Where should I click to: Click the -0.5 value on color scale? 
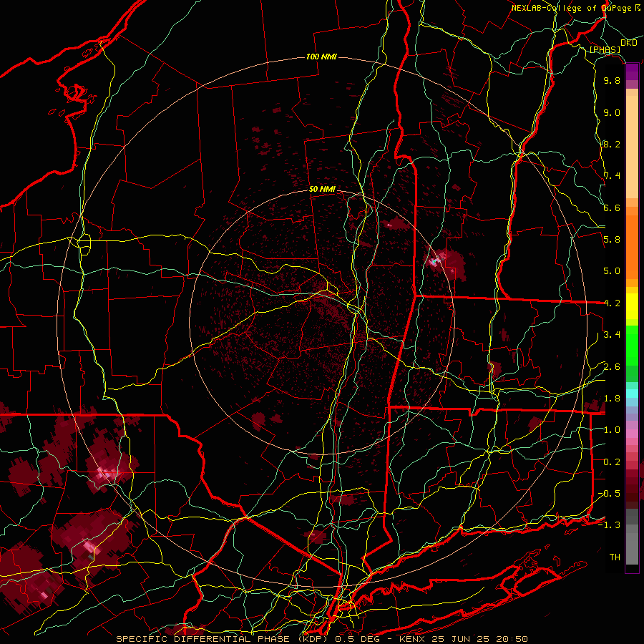click(610, 494)
